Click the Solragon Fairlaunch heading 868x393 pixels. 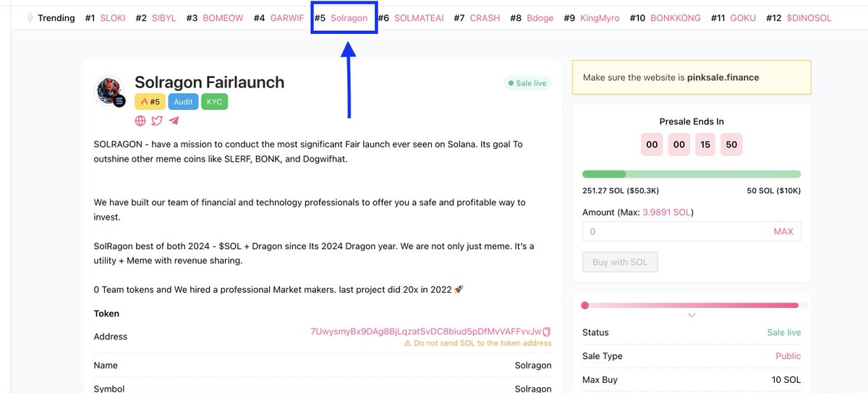pos(210,82)
